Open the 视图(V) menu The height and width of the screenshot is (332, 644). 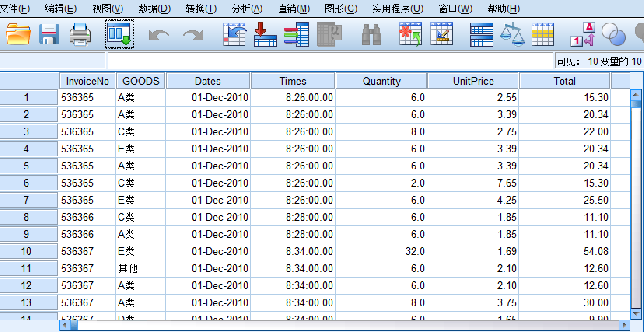coord(108,9)
